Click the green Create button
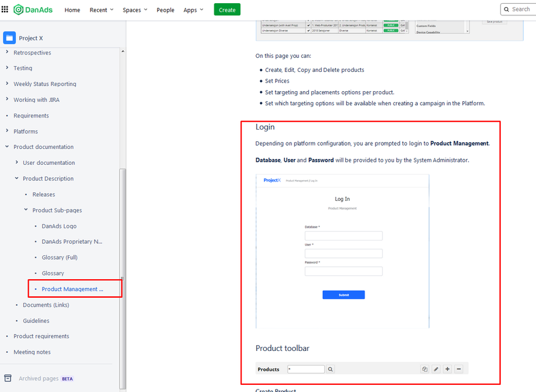Viewport: 536px width, 392px height. click(227, 10)
